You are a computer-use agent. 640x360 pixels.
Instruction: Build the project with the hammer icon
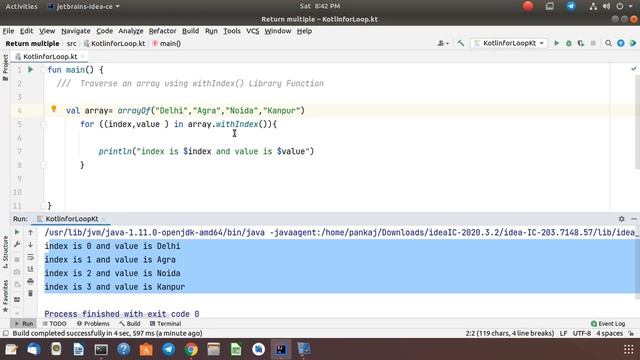(x=461, y=43)
